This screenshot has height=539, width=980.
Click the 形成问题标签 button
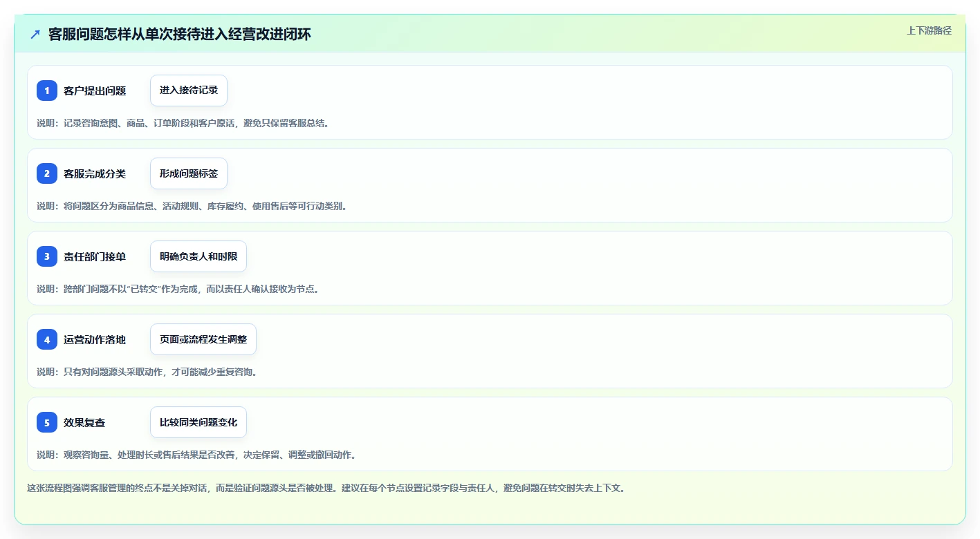point(189,173)
